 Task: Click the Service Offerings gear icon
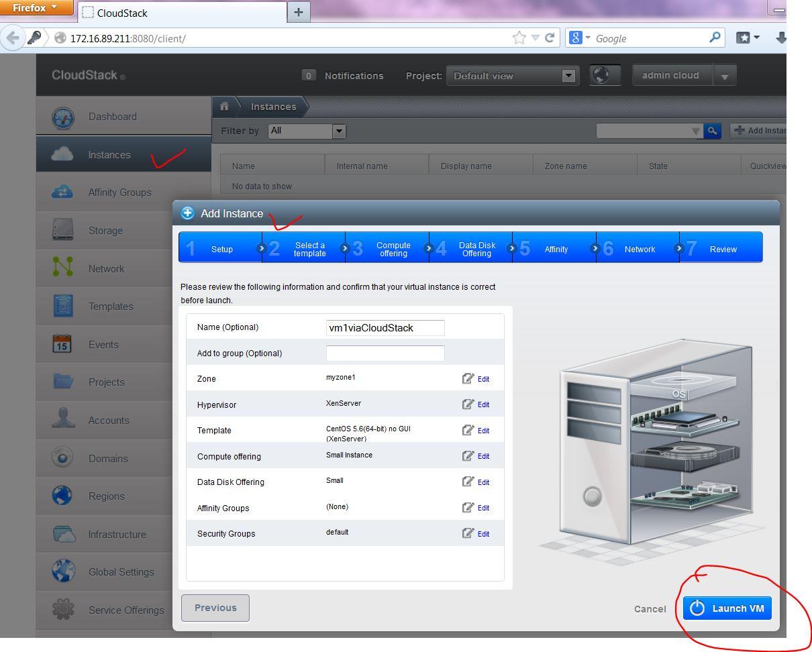click(x=63, y=610)
